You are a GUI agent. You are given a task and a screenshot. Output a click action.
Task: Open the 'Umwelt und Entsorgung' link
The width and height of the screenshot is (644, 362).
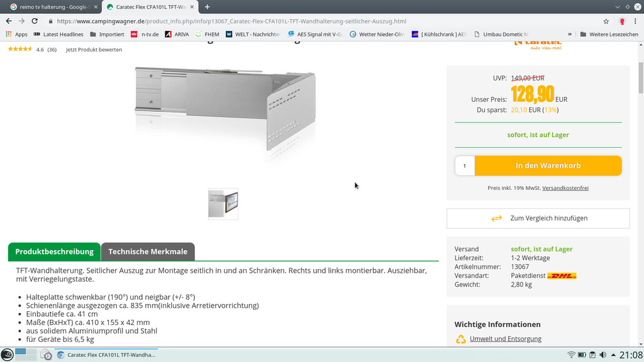[506, 339]
